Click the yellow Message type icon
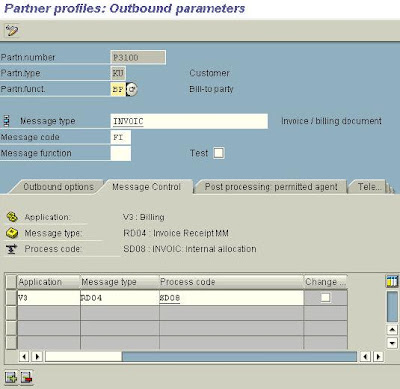Viewport: 400px width, 389px height. [12, 233]
